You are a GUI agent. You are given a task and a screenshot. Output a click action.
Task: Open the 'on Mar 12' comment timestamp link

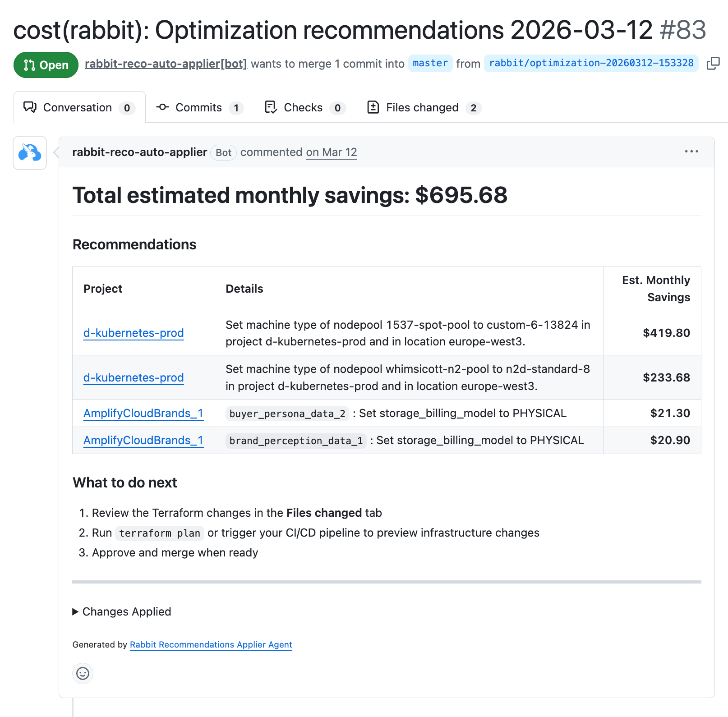[332, 152]
